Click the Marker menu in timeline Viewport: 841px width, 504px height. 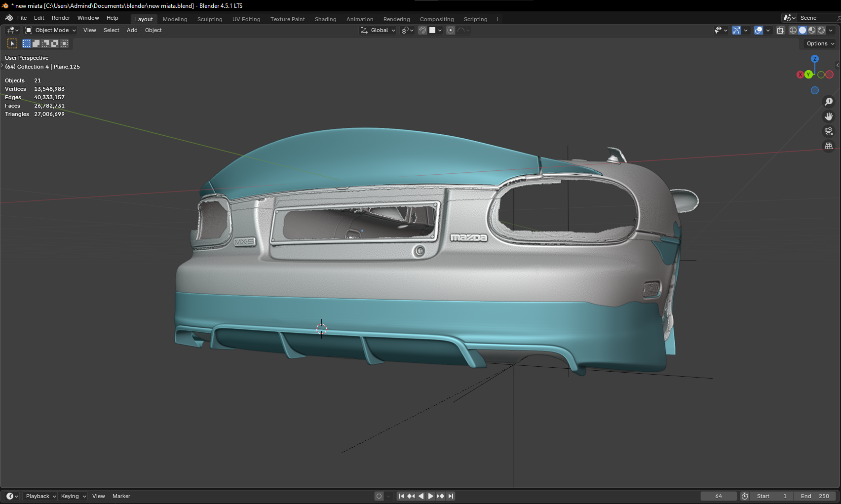coord(121,496)
